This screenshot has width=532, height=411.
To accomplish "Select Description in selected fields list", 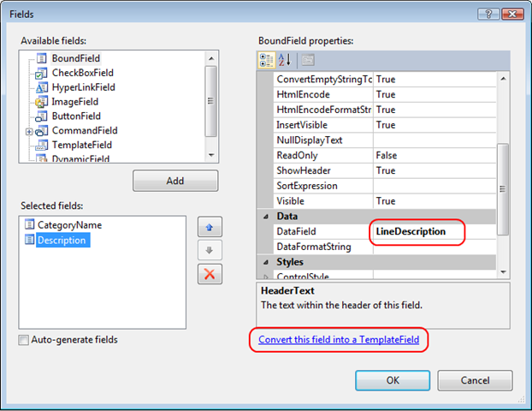I will (x=61, y=241).
